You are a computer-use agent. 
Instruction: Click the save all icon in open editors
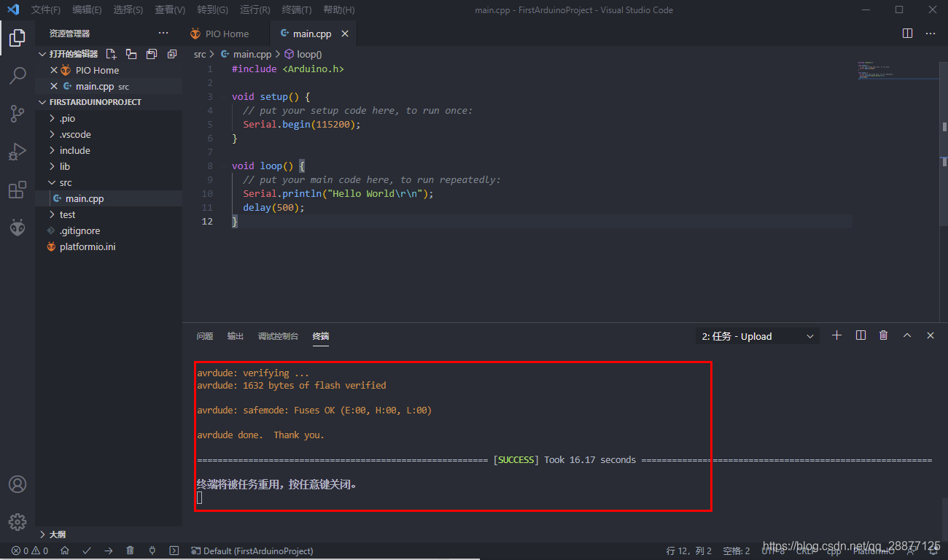(152, 54)
